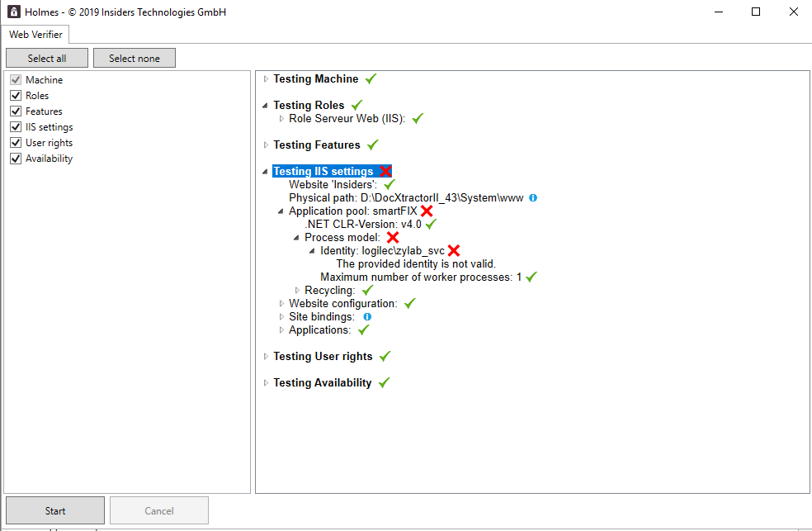Click green checkmark beside Testing Machine

pos(371,79)
